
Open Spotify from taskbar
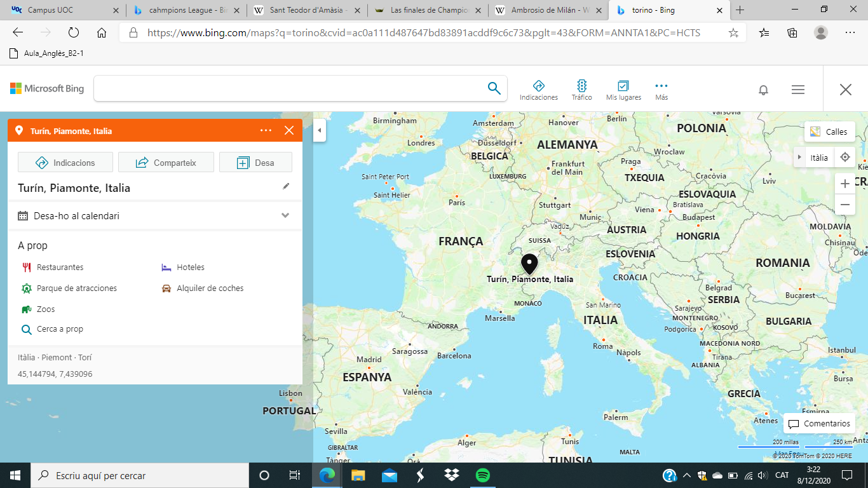coord(482,475)
